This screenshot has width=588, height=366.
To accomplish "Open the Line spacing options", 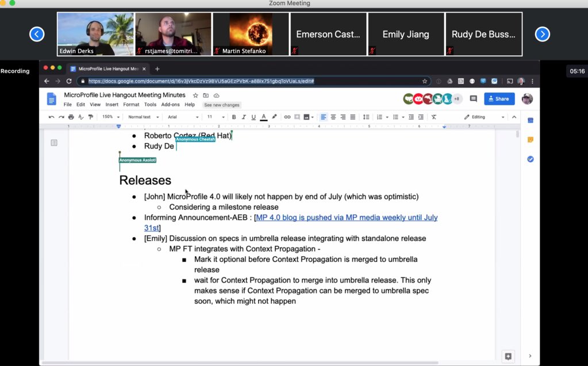I will click(x=366, y=117).
